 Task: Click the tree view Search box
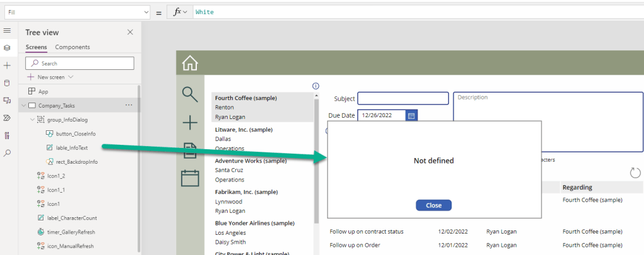pyautogui.click(x=80, y=64)
